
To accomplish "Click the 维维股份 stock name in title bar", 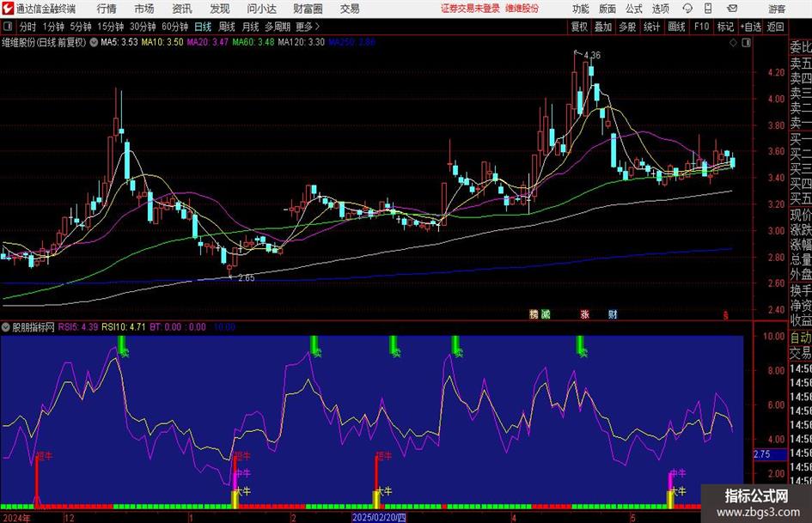I will 522,9.
